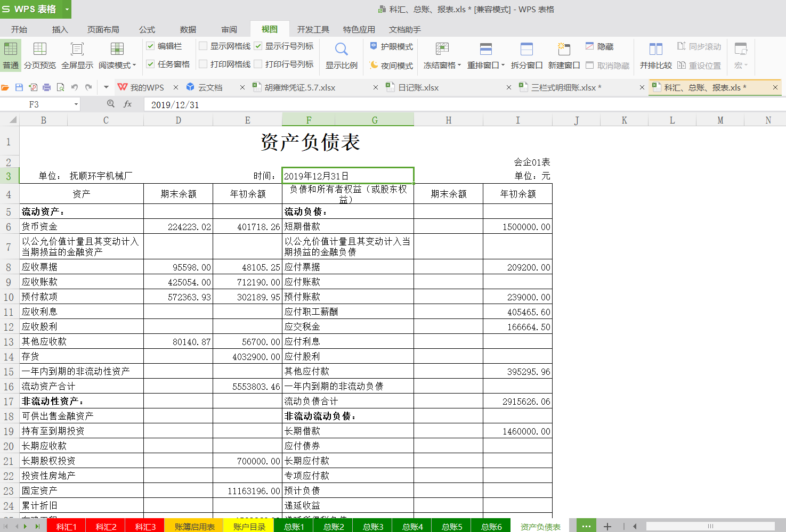Switch to page break preview (分页预览)
This screenshot has height=532, width=786.
click(40, 55)
